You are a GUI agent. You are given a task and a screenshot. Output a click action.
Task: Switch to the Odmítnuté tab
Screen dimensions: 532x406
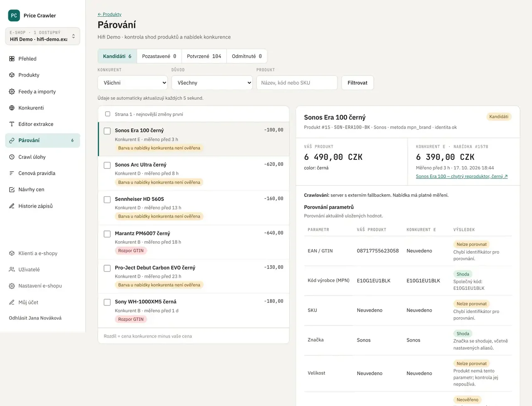tap(247, 56)
